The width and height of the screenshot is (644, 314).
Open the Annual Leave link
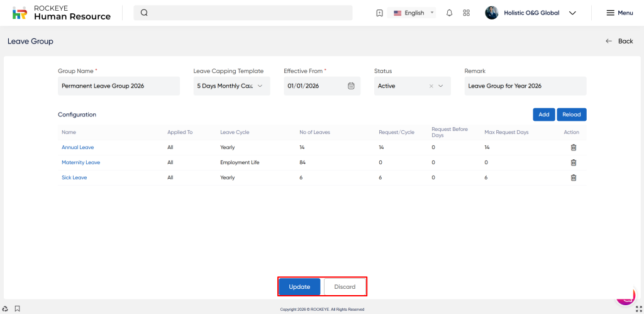(x=77, y=147)
